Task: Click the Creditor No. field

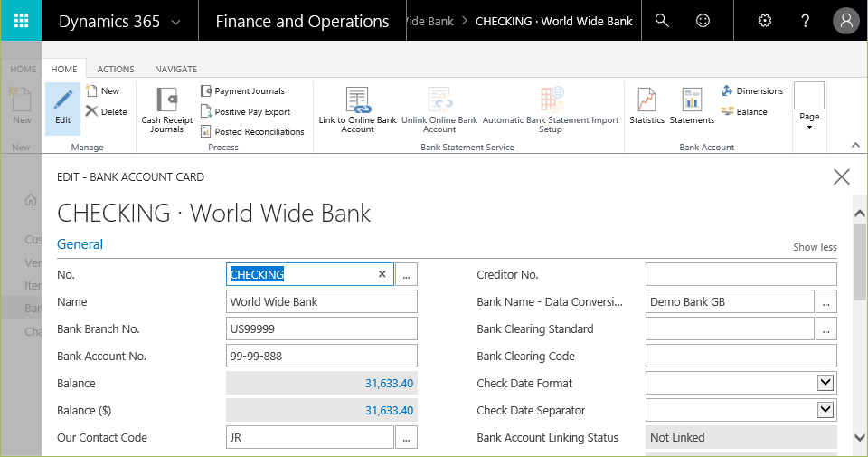Action: point(741,274)
